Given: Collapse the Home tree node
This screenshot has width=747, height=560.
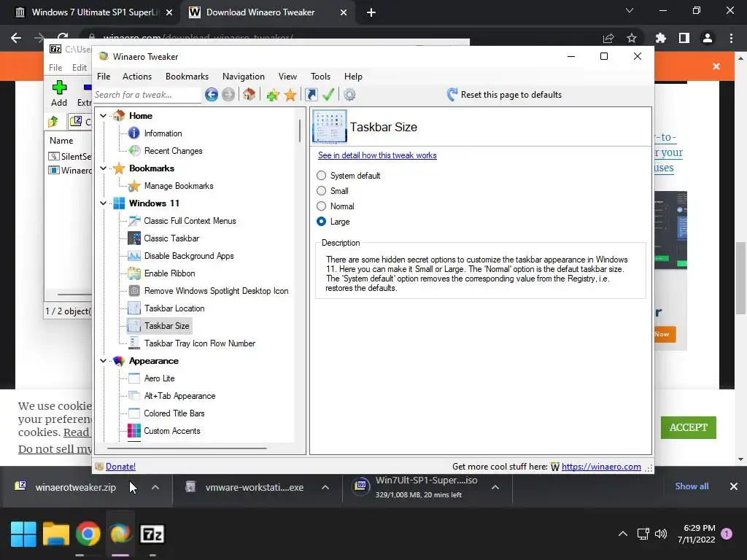Looking at the screenshot, I should [104, 116].
